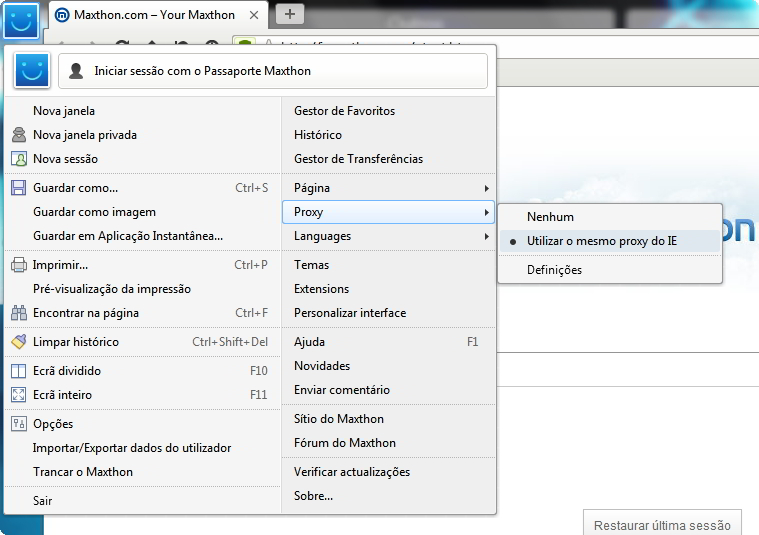Click the private window spy icon
759x535 pixels.
[19, 135]
